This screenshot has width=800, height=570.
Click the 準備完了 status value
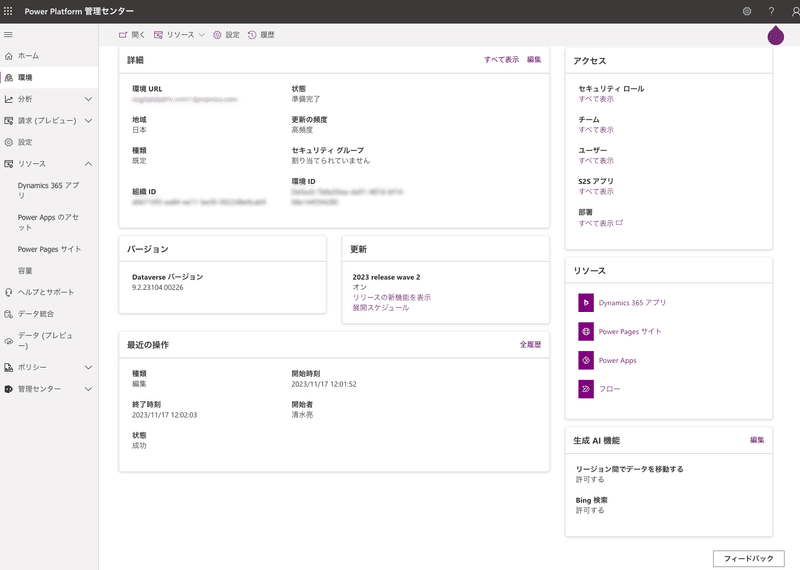point(306,99)
